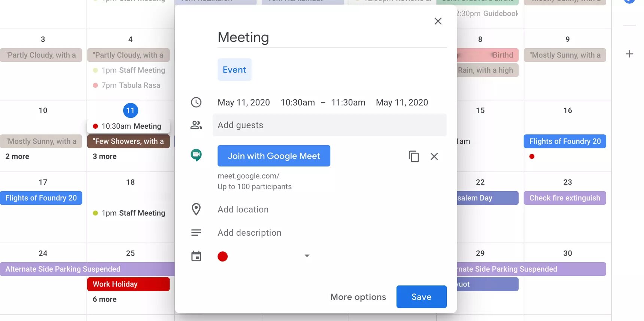The width and height of the screenshot is (644, 321).
Task: Change the 10:30am start time
Action: tap(298, 103)
